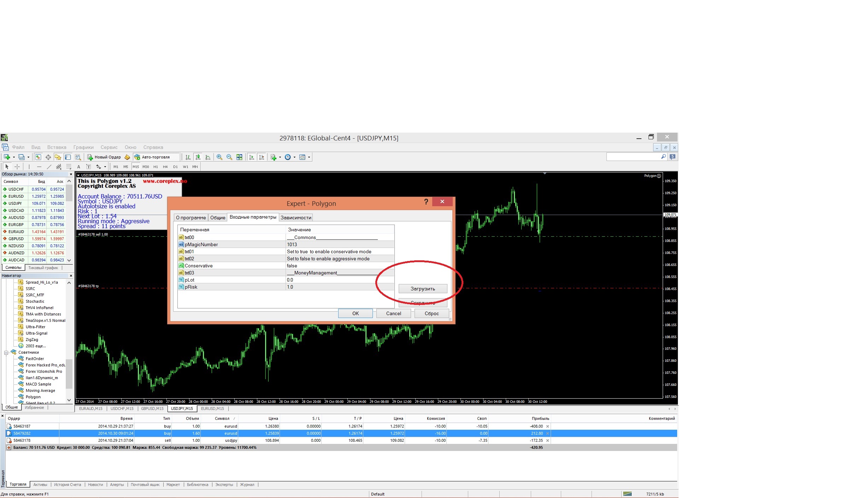Screen dimensions: 868x498
Task: Close order 58463178 with X
Action: 547,440
